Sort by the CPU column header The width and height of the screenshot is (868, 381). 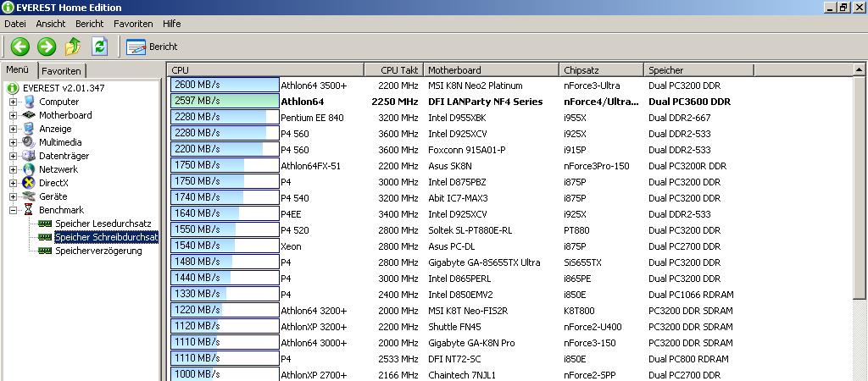(265, 70)
